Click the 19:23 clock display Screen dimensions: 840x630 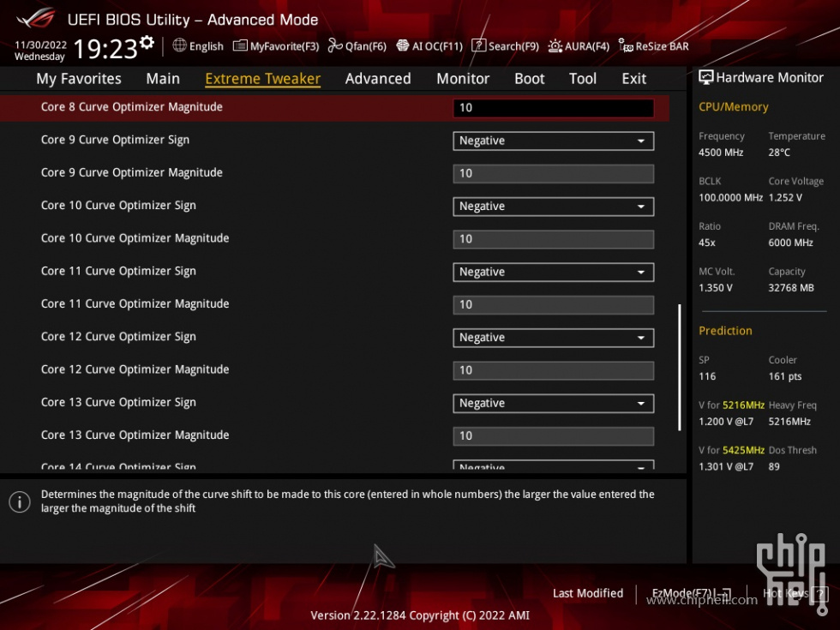click(x=105, y=50)
